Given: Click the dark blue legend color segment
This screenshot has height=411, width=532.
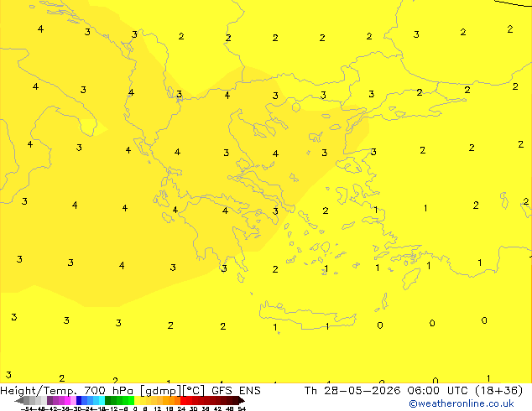Looking at the screenshot, I should pyautogui.click(x=79, y=400).
